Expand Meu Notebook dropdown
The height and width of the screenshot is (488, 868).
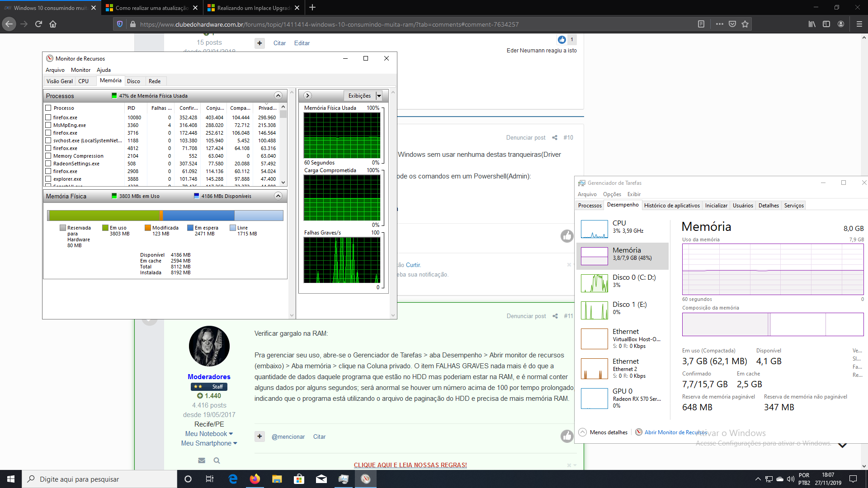pyautogui.click(x=209, y=434)
